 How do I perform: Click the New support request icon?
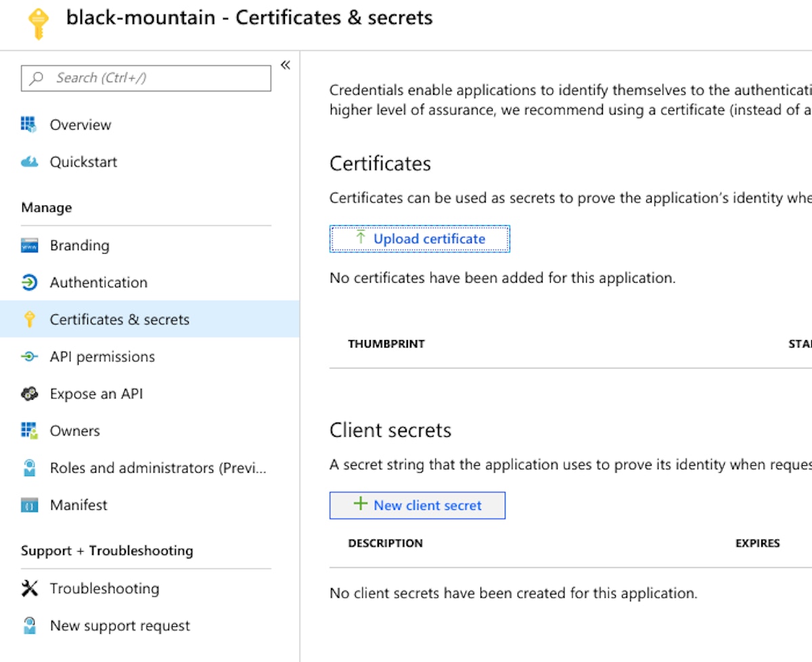[x=29, y=625]
